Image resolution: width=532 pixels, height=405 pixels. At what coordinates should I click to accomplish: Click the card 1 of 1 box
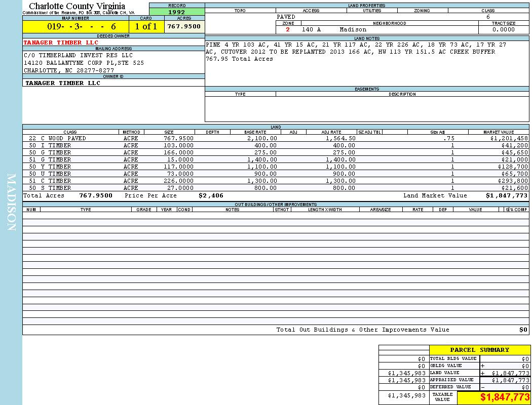pyautogui.click(x=146, y=26)
